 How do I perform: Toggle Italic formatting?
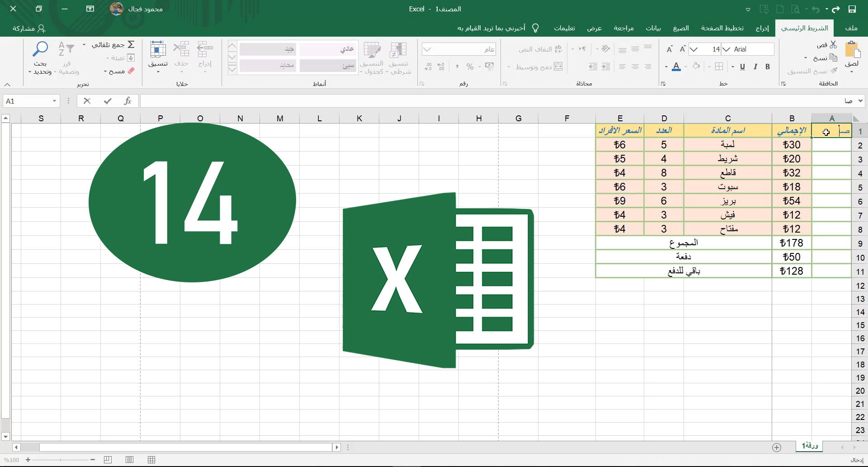tap(755, 67)
